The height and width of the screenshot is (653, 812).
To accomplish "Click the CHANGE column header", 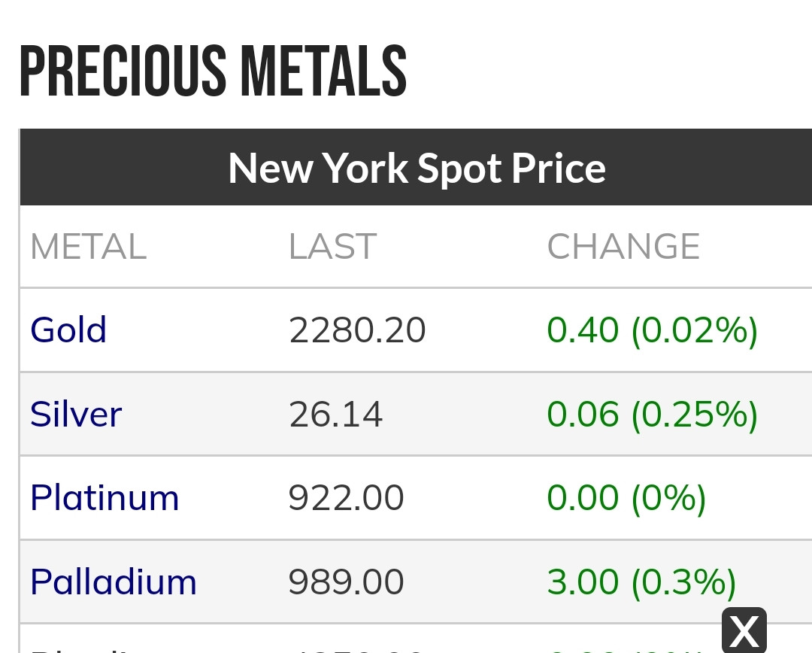I will click(x=623, y=247).
